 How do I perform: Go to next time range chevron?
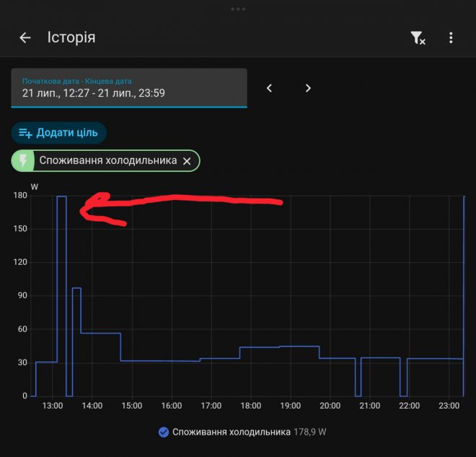[x=308, y=88]
